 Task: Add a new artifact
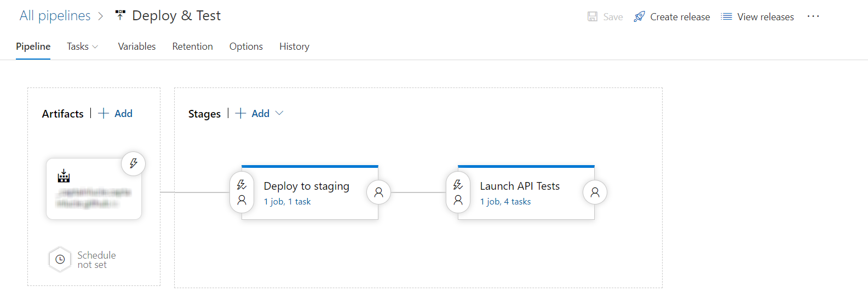[x=116, y=113]
